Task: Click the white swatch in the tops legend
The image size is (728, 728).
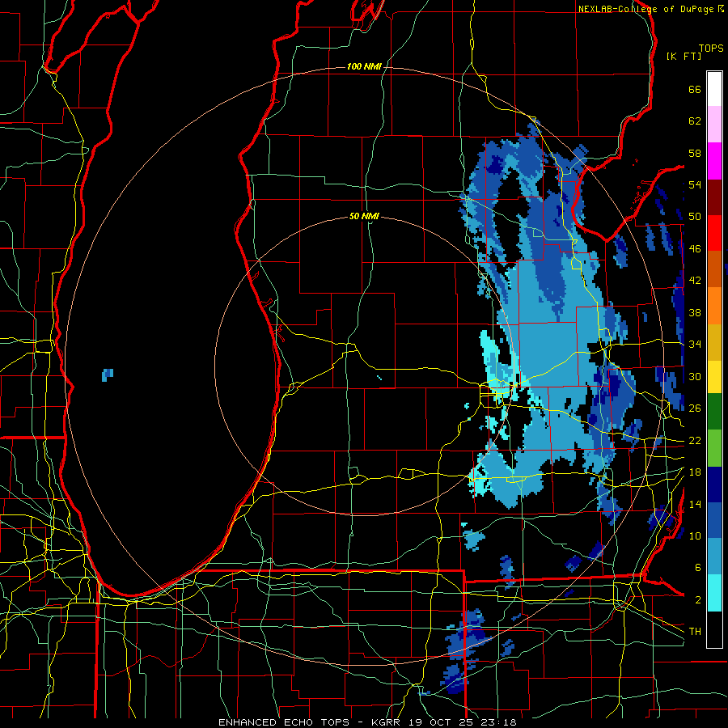Action: [x=714, y=89]
